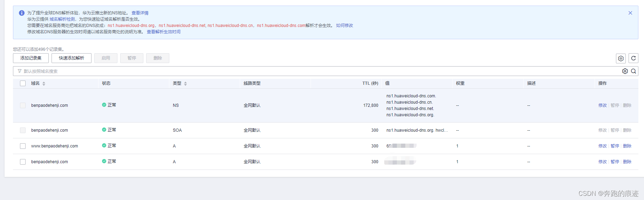The width and height of the screenshot is (644, 200).
Task: Click the 权重 column header
Action: point(460,83)
